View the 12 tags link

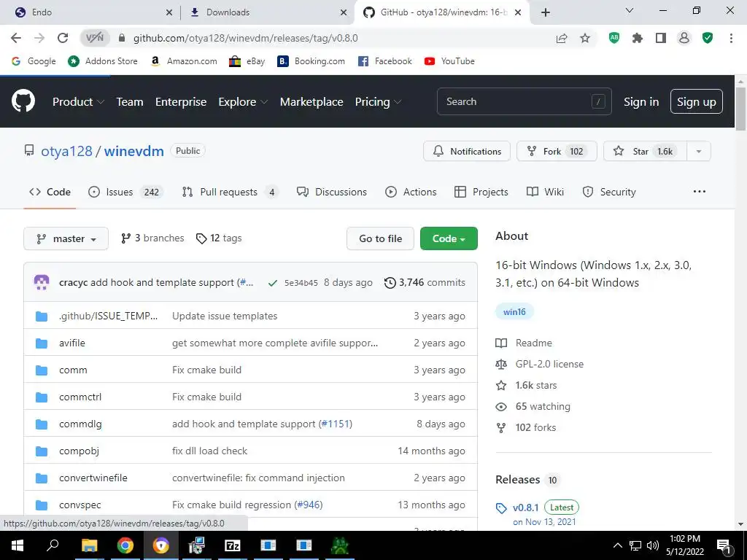[x=219, y=238]
